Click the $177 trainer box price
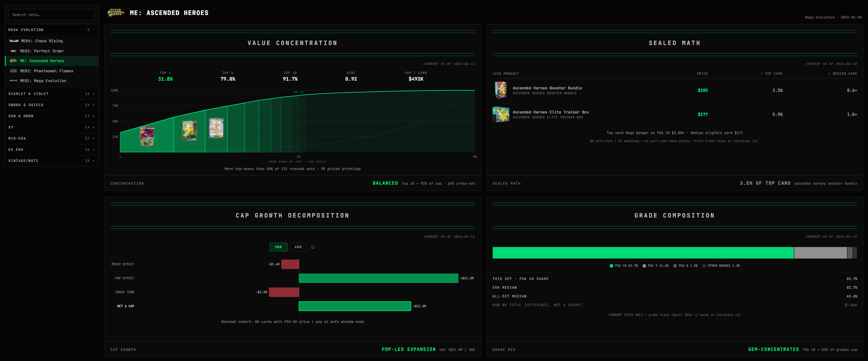 pyautogui.click(x=703, y=115)
